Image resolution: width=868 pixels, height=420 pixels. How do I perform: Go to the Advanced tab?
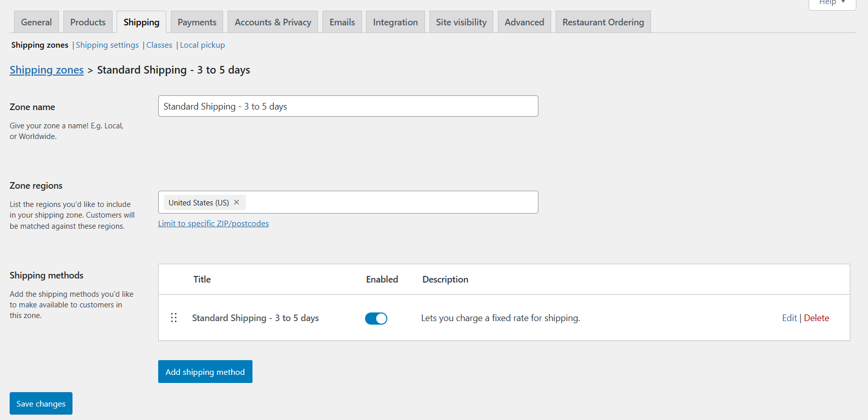(524, 22)
